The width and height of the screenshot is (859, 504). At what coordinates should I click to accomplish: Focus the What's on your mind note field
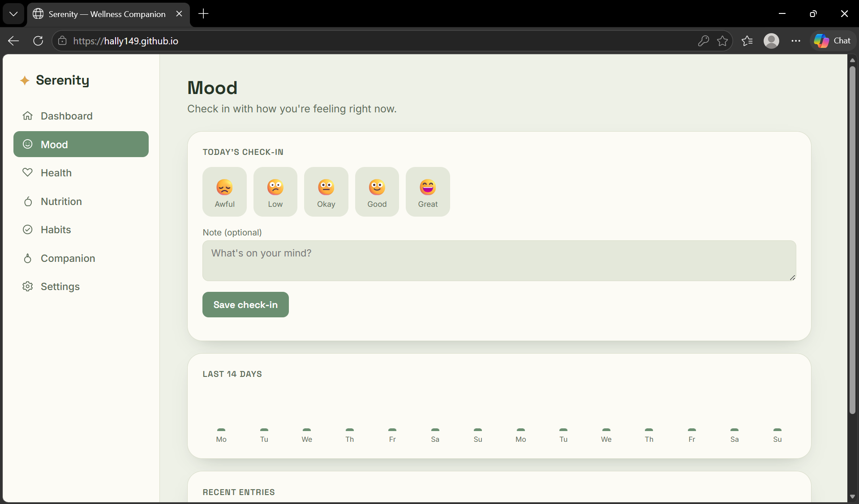pyautogui.click(x=499, y=261)
